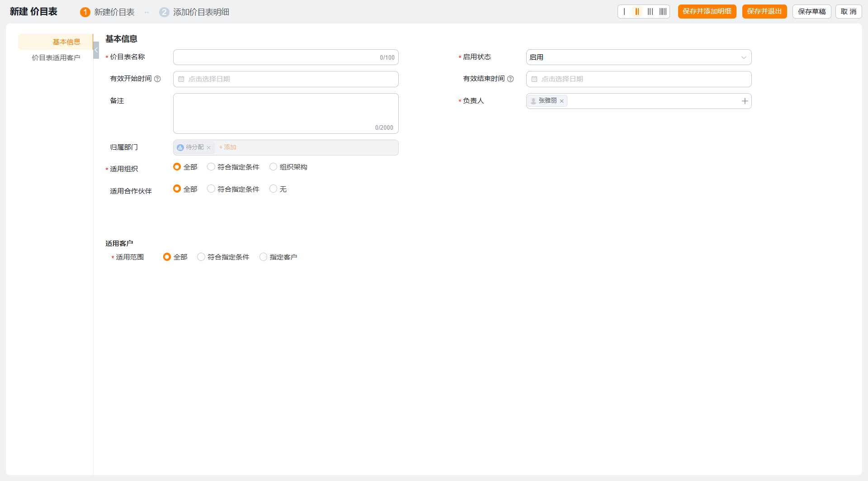
Task: Switch to four-column layout icon
Action: click(663, 12)
